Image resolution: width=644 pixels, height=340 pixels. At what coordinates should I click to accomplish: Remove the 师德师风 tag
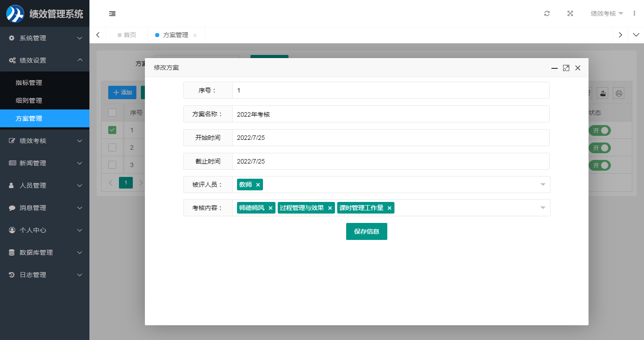(x=271, y=208)
